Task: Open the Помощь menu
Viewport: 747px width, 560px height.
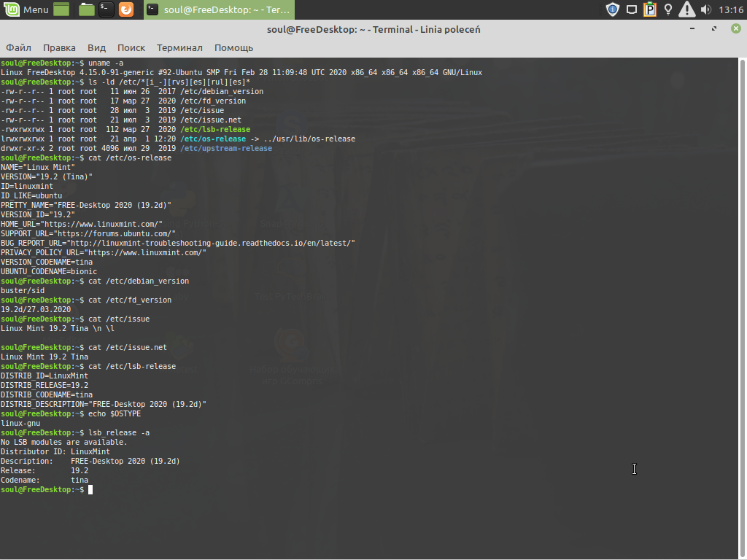Action: pos(233,47)
